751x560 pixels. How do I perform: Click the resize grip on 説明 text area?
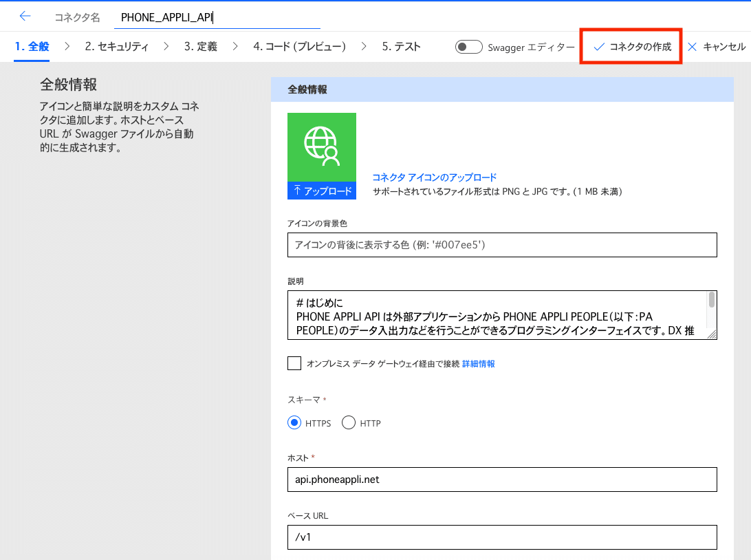[x=712, y=334]
